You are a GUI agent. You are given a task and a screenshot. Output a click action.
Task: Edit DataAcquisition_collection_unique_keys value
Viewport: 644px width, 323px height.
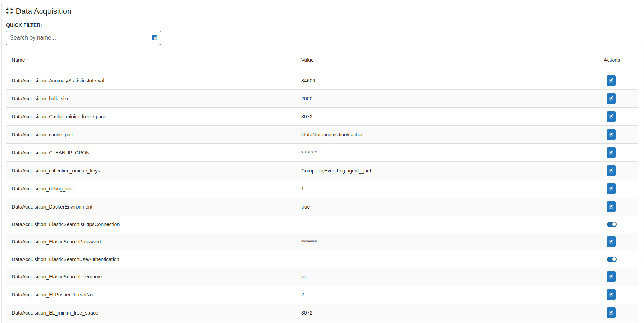pyautogui.click(x=611, y=171)
